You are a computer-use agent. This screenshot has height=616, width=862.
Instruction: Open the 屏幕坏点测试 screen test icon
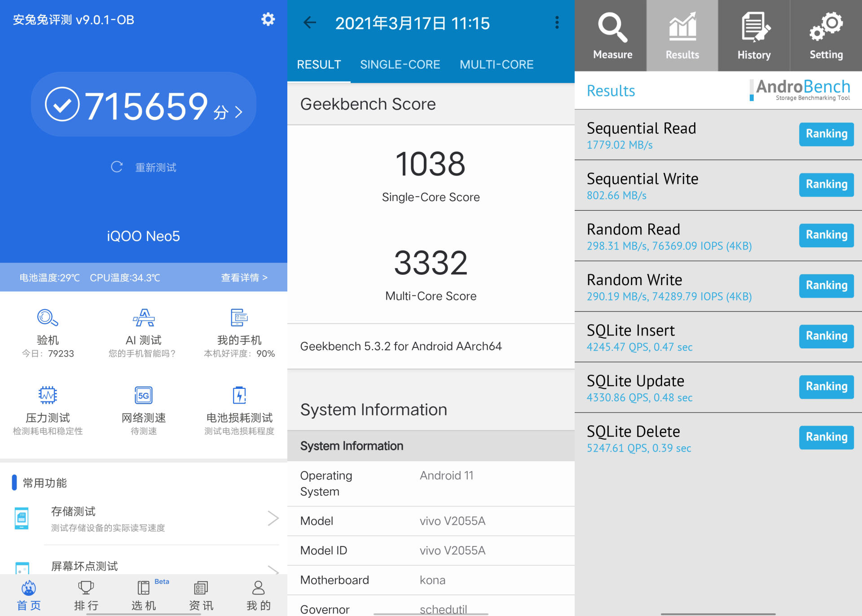pos(22,568)
